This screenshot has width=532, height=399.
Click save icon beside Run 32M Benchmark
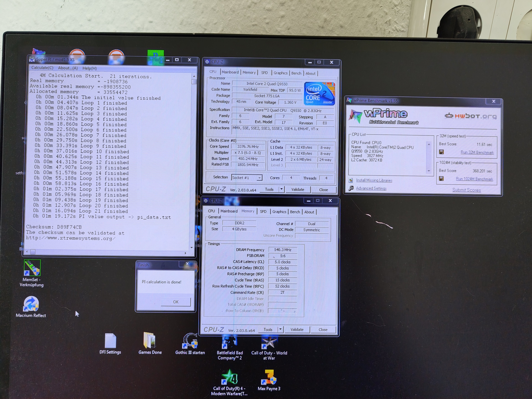[441, 152]
